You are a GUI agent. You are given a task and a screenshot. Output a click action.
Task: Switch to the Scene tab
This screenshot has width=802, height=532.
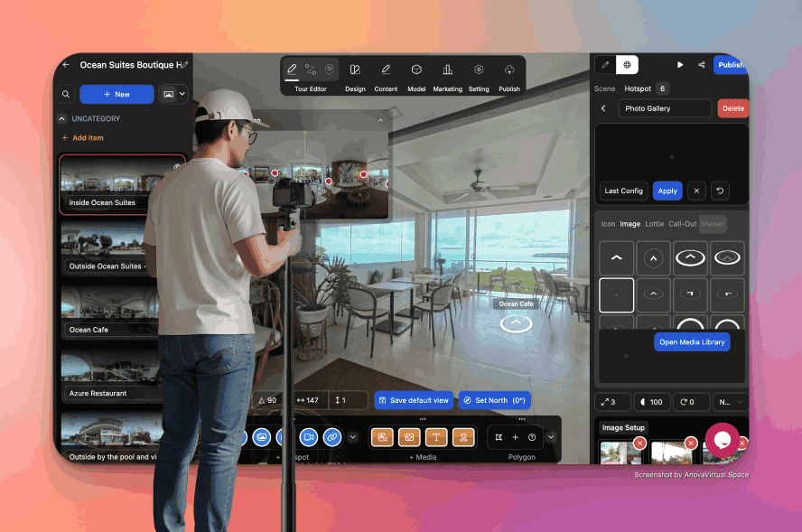coord(604,89)
